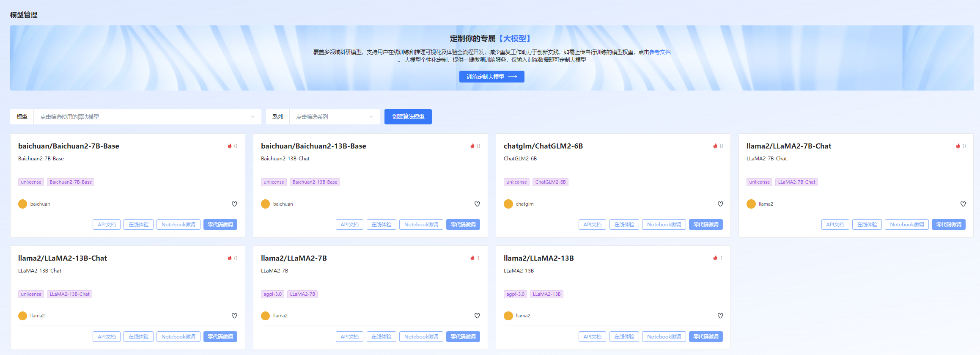Screen dimensions: 980x355
Task: Open API文档 for llama2/LLaMA2-7B
Action: (x=349, y=337)
